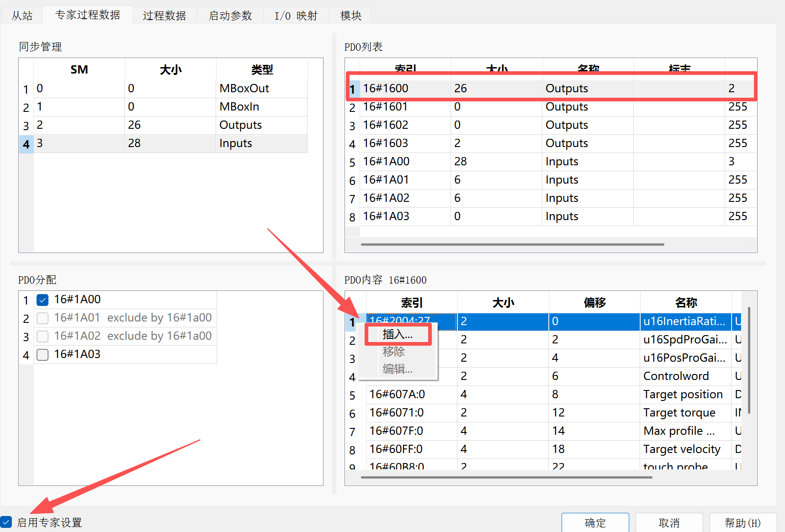Choose 插入... from the context menu
Screen dimensions: 785x532
tap(398, 334)
